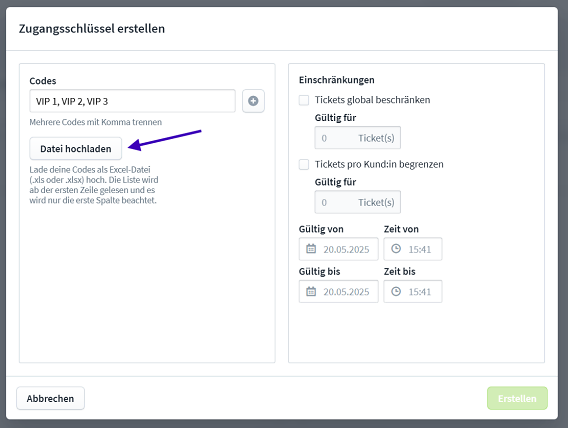
Task: Open the Zeit von time field
Action: point(413,249)
